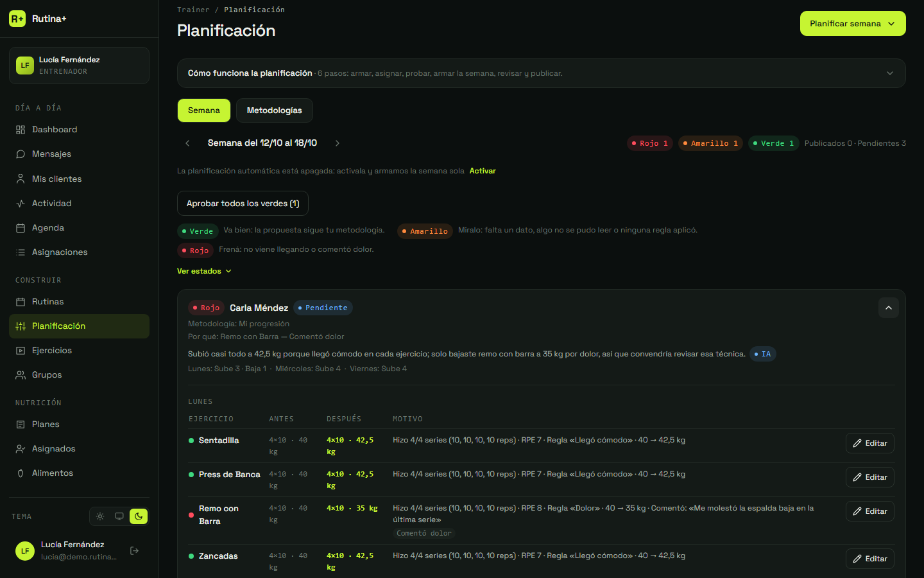Click the logout icon beside Lucía's email

click(134, 550)
